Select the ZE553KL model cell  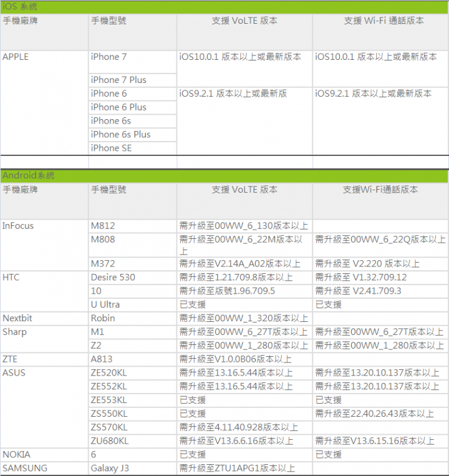133,401
